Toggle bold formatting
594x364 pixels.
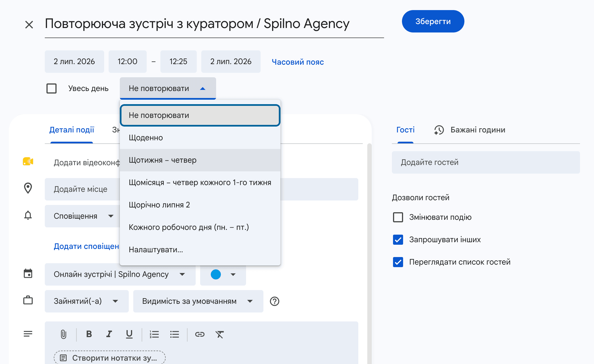[x=89, y=334]
